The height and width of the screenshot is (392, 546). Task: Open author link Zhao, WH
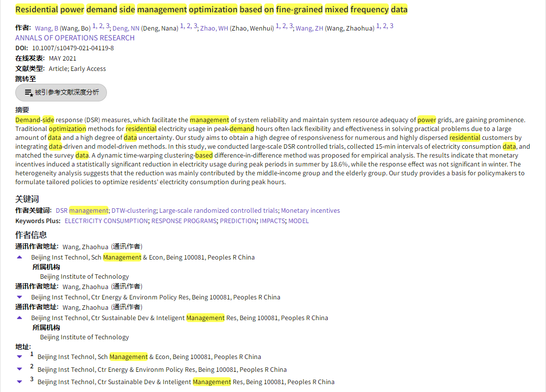pyautogui.click(x=214, y=29)
